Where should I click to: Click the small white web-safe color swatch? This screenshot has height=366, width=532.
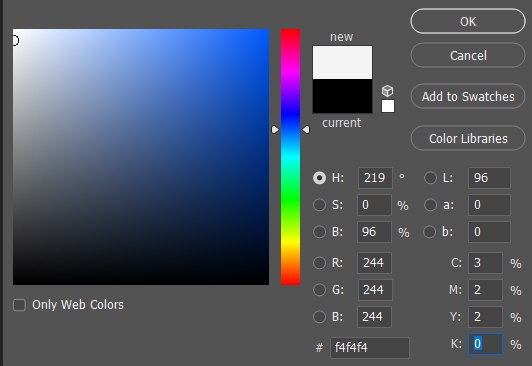pos(388,106)
